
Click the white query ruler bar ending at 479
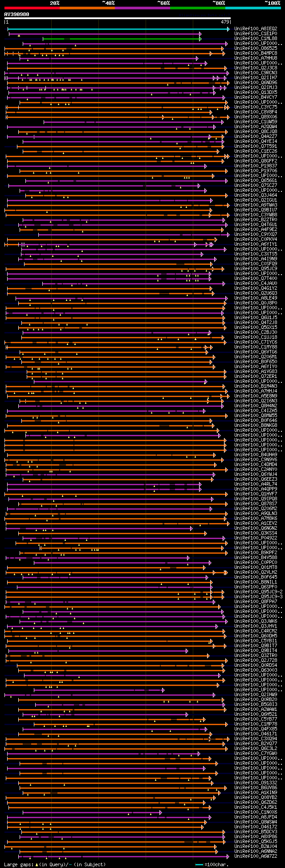118,18
